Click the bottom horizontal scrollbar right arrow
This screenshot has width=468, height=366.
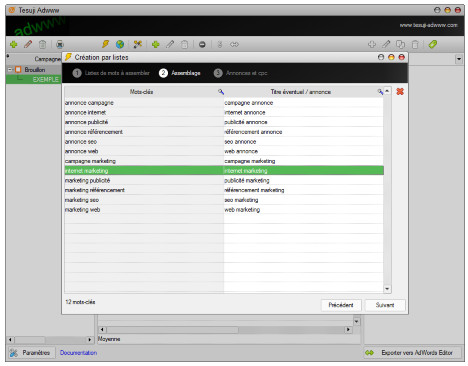(x=348, y=329)
